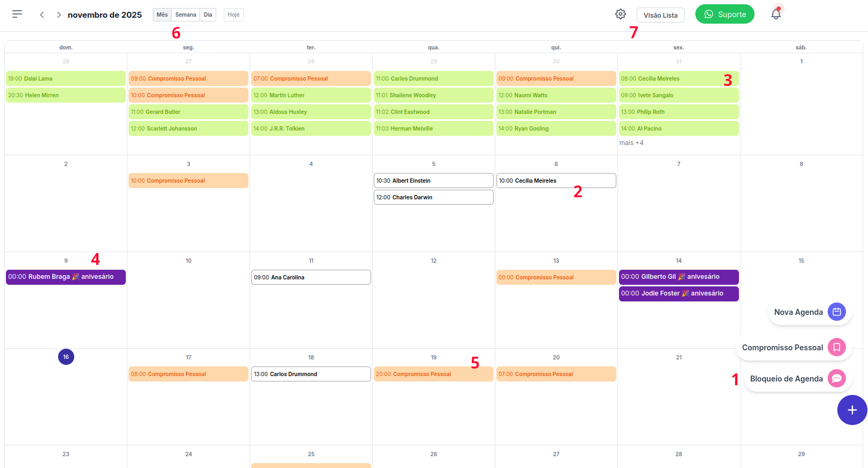Expand 'mais +4' events on day 31
868x468 pixels.
(x=631, y=143)
